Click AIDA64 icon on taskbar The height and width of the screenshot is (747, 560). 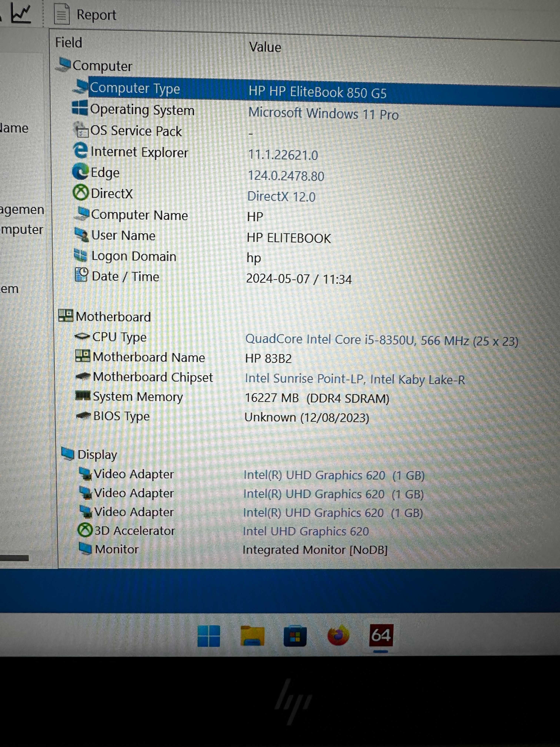(x=381, y=635)
